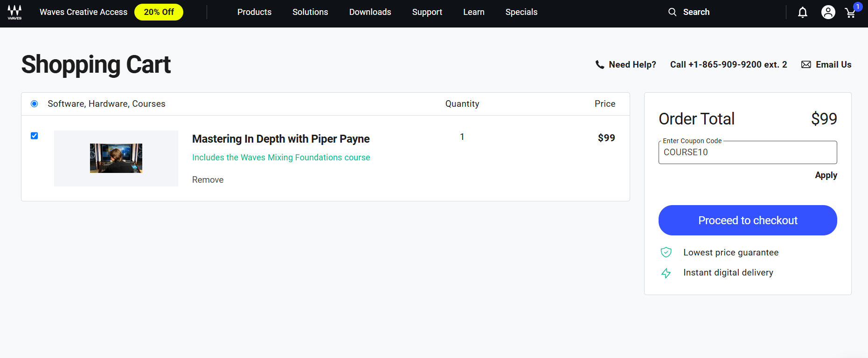Image resolution: width=868 pixels, height=358 pixels.
Task: Click the call phone number link
Action: 729,65
